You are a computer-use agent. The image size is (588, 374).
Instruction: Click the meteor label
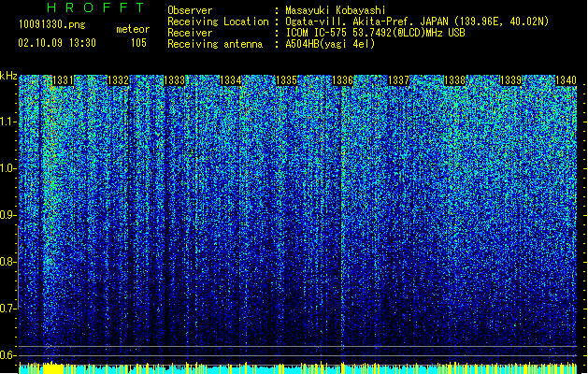133,29
